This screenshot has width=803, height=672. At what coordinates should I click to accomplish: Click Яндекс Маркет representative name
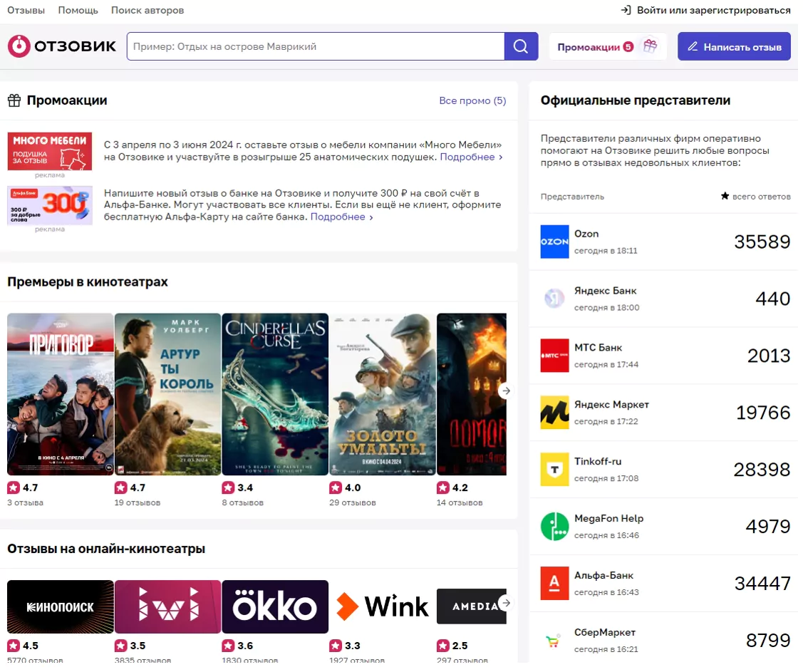tap(616, 407)
